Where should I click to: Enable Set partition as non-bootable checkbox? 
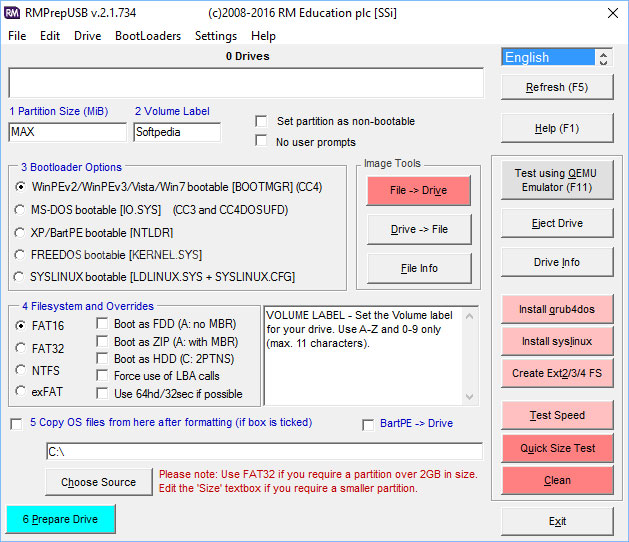[x=262, y=121]
